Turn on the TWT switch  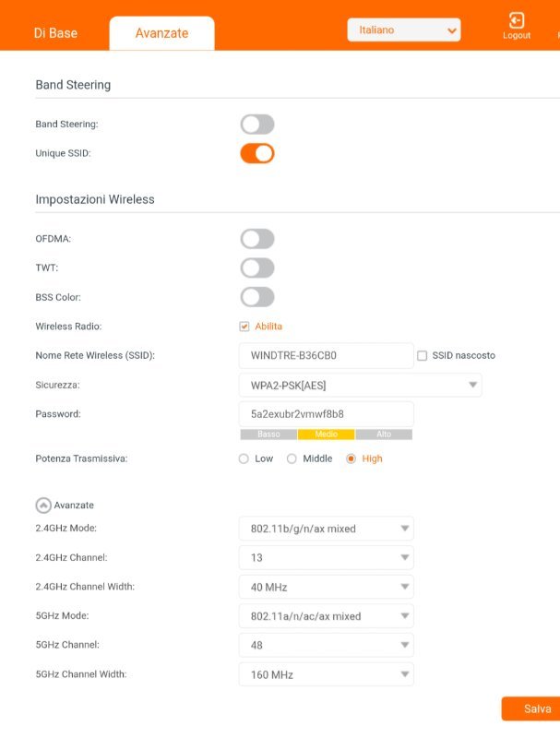[257, 268]
